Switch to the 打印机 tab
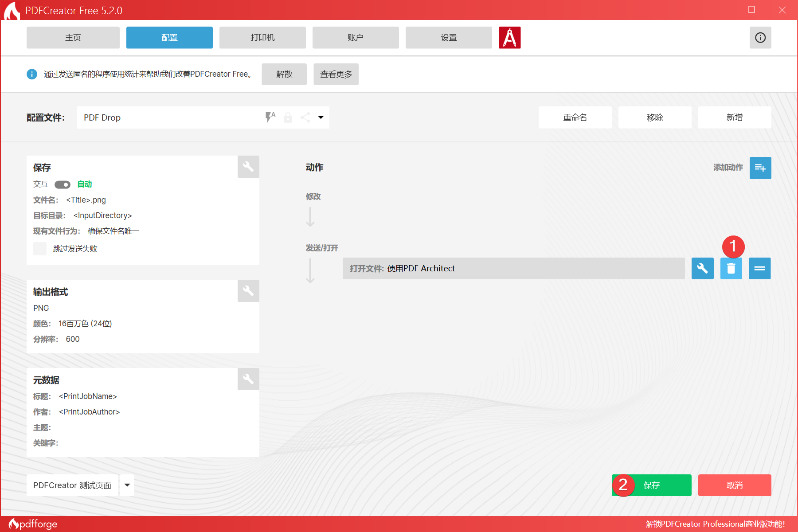 (x=262, y=38)
